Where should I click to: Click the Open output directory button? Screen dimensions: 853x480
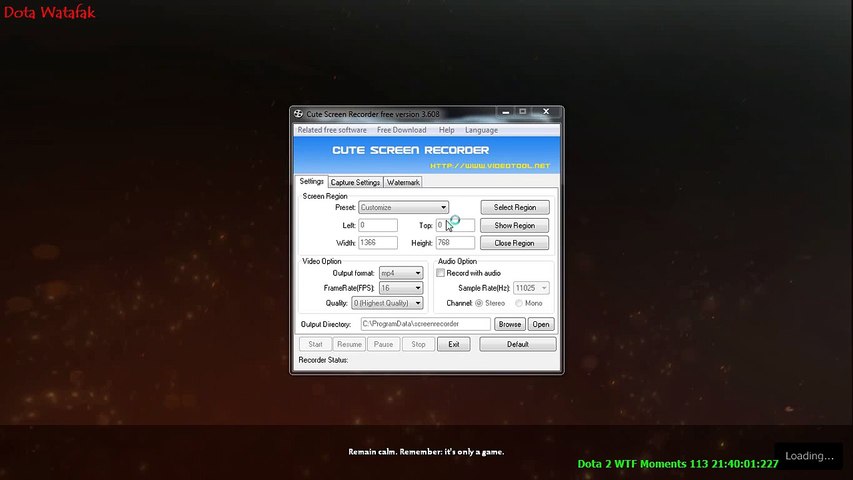[x=541, y=324]
